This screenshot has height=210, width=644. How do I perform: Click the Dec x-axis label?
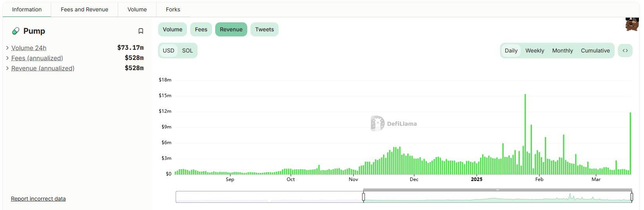(x=414, y=179)
